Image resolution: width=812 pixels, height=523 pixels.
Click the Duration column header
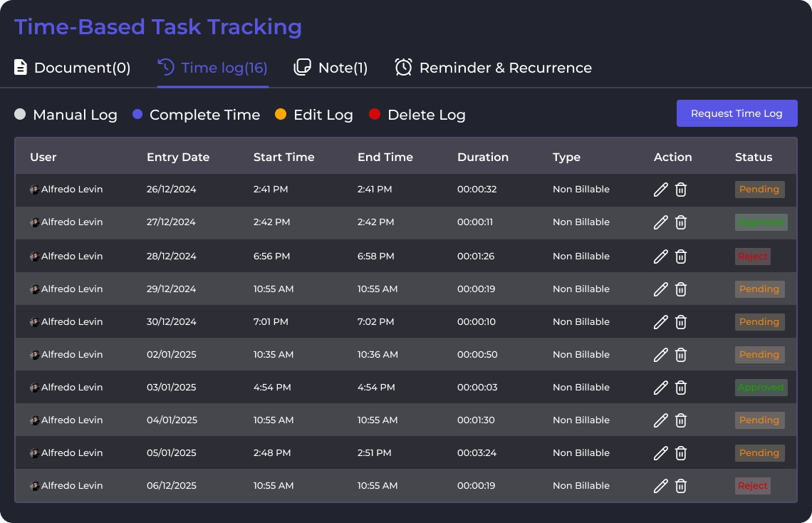point(483,157)
